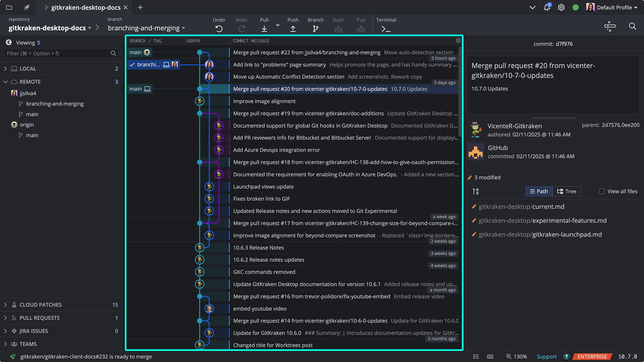Switch modified files to Tree view
This screenshot has height=362, width=644.
[567, 191]
